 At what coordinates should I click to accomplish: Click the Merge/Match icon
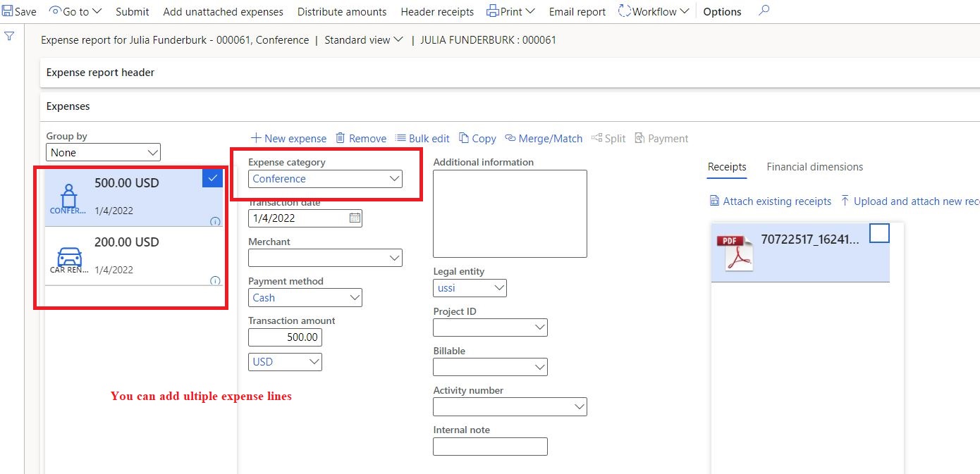pyautogui.click(x=509, y=138)
